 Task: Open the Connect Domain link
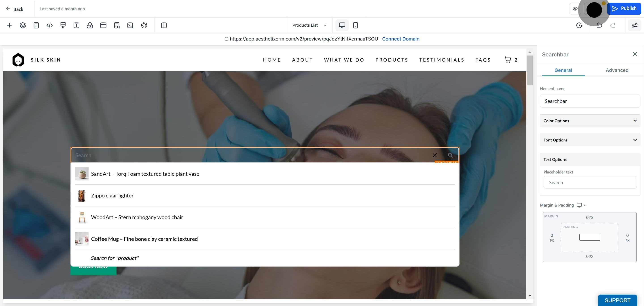[x=400, y=39]
